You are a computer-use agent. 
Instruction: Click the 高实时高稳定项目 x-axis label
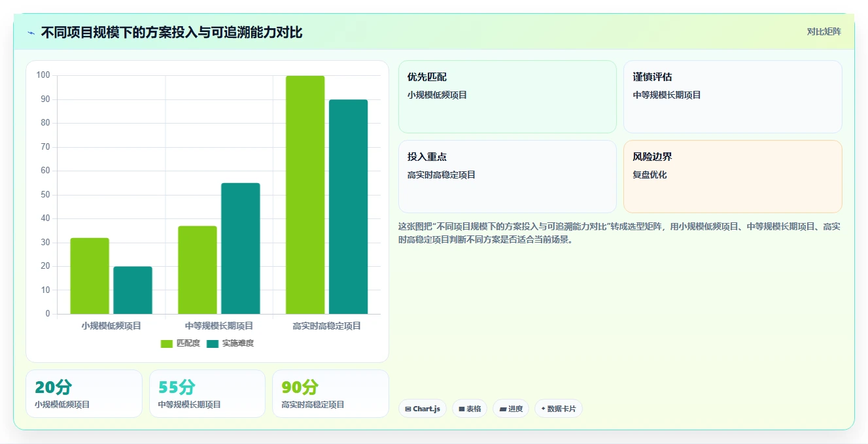coord(327,326)
